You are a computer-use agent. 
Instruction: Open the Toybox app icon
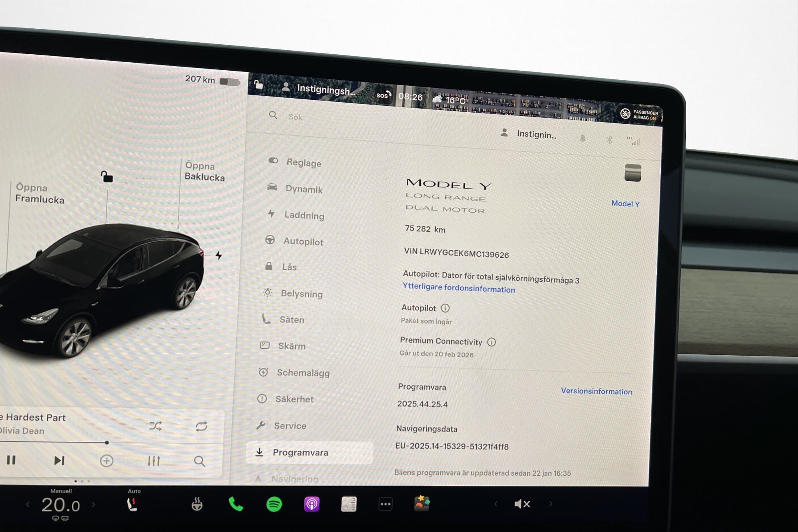[x=422, y=503]
